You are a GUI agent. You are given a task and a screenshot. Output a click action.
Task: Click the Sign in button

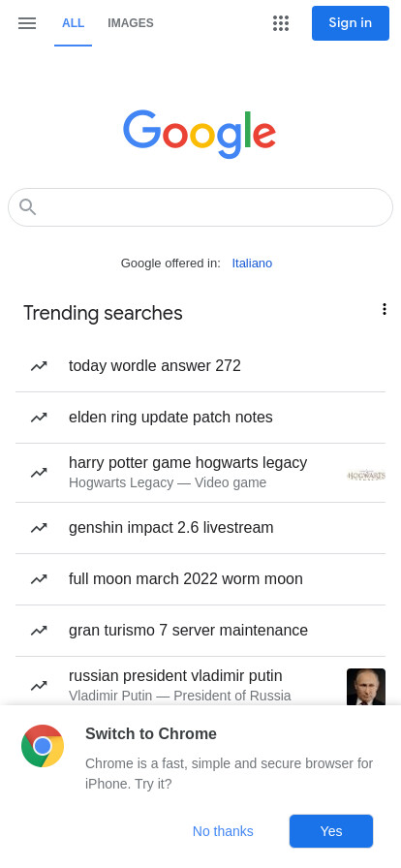(351, 23)
